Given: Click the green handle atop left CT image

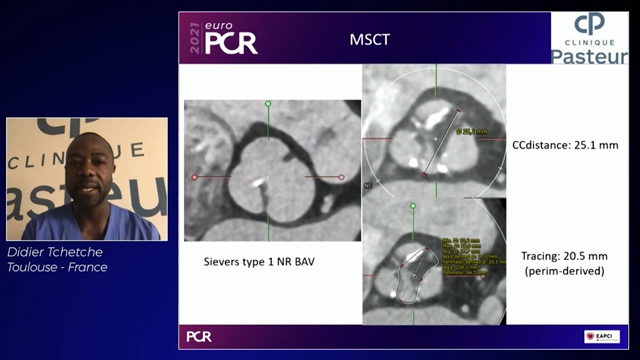Looking at the screenshot, I should click(268, 104).
